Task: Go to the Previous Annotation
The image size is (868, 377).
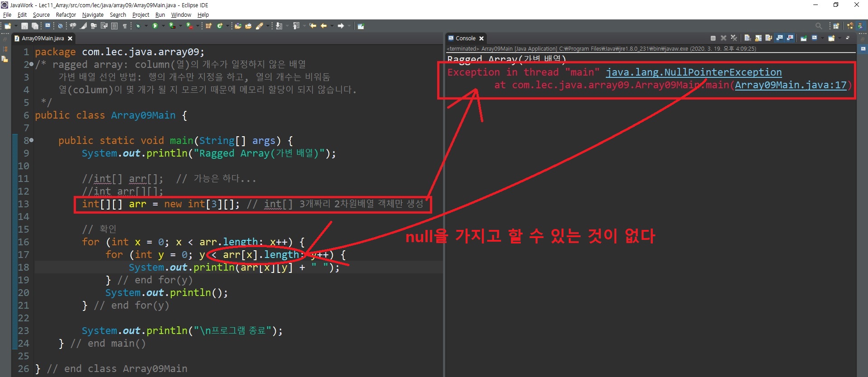Action: (296, 26)
